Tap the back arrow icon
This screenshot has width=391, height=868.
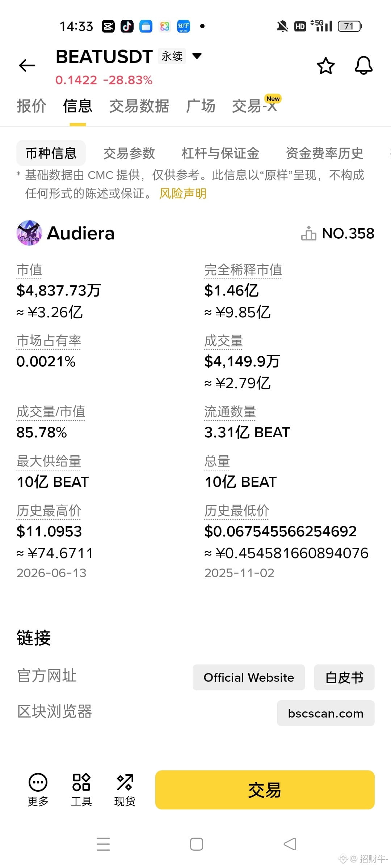point(27,65)
